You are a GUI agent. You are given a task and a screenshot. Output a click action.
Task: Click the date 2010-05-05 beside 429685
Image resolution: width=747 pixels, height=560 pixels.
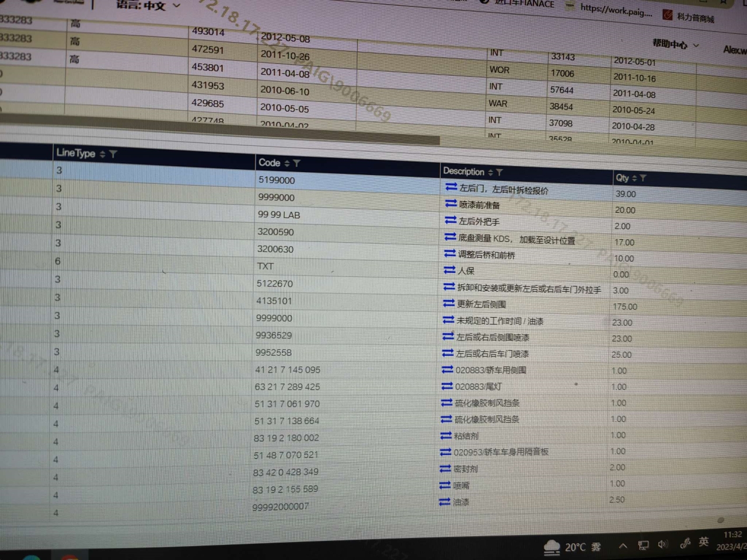click(x=284, y=108)
